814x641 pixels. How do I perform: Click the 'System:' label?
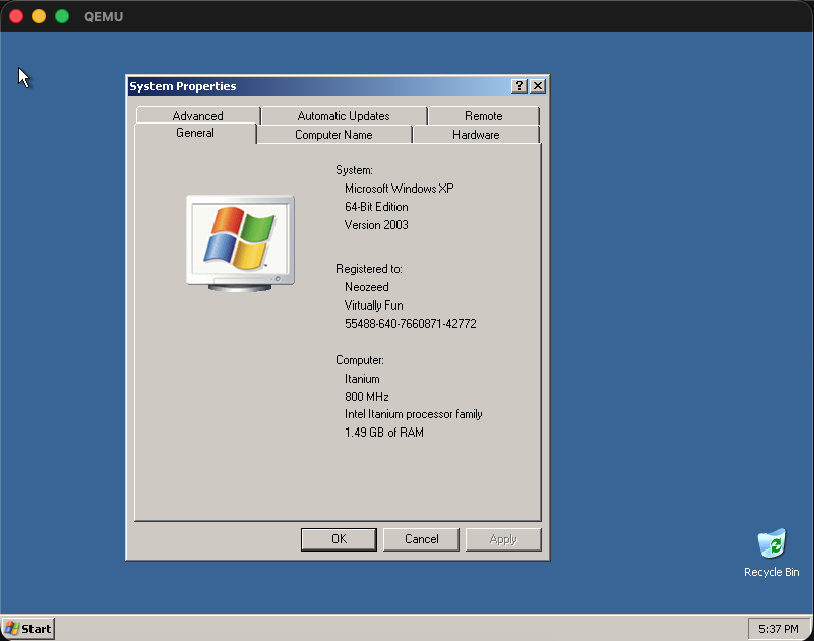pyautogui.click(x=354, y=170)
